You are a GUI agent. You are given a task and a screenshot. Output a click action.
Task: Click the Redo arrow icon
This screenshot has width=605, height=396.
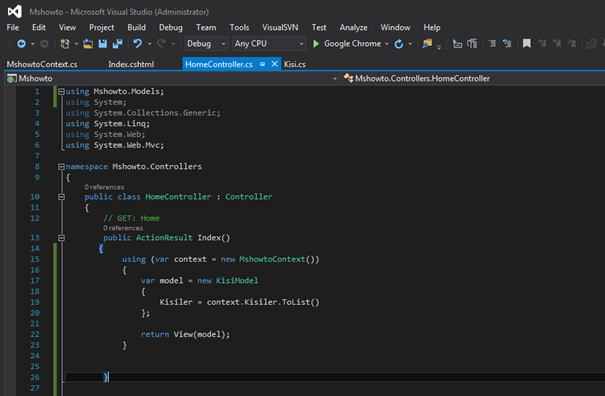click(x=161, y=44)
